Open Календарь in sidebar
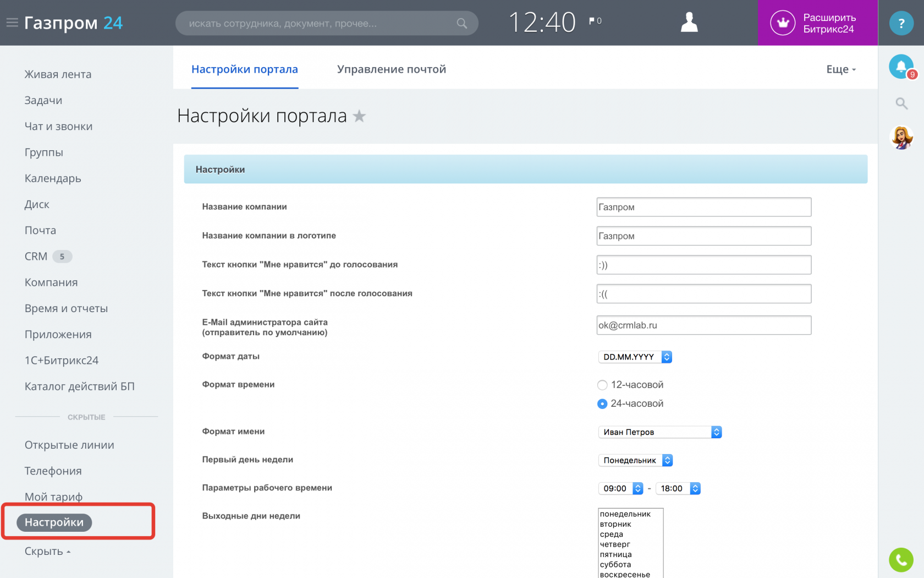924x578 pixels. pos(53,178)
